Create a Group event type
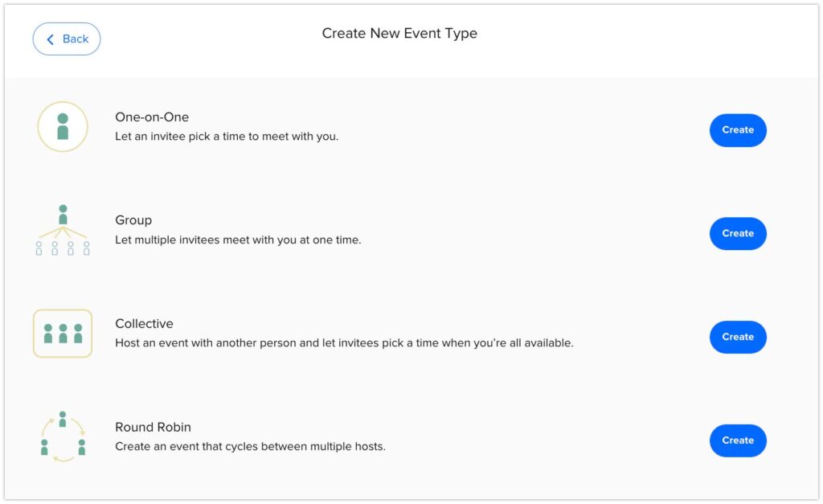The width and height of the screenshot is (823, 504). (738, 234)
